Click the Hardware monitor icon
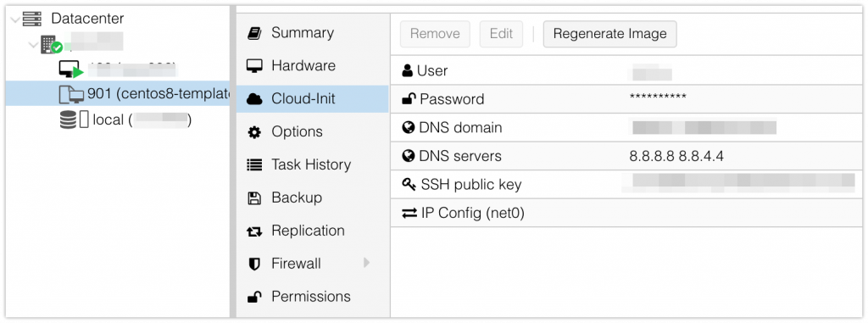 point(254,66)
